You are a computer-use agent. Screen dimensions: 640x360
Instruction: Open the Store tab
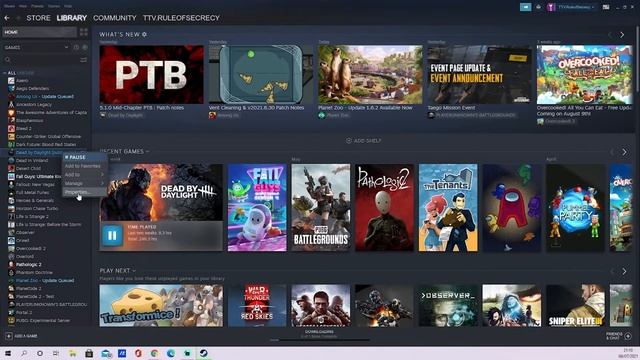coord(38,18)
